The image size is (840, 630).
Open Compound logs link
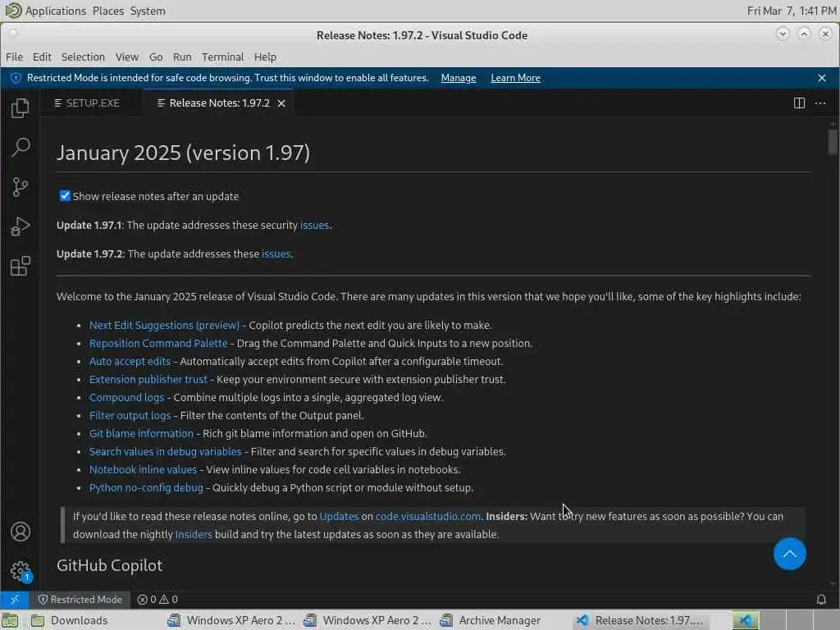pos(126,398)
